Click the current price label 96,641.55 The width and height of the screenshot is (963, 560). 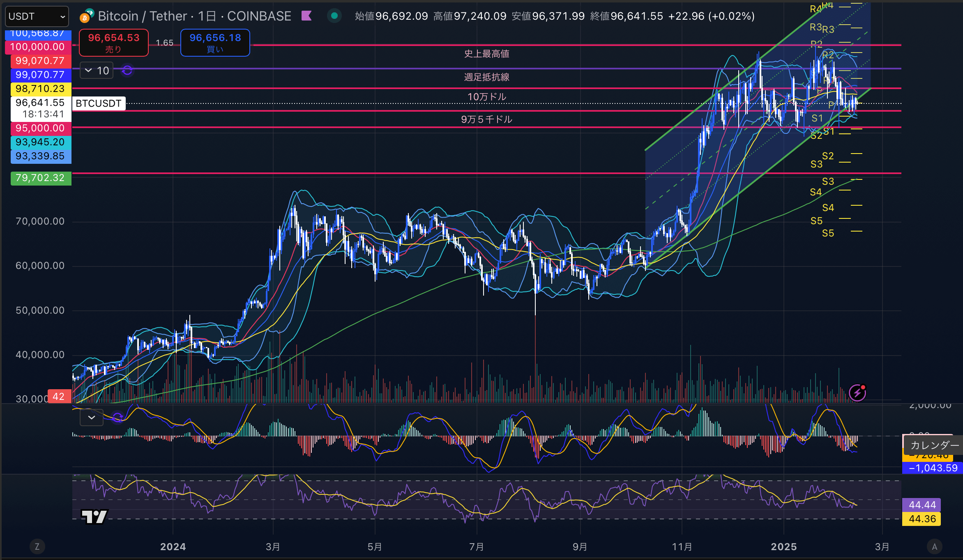40,103
